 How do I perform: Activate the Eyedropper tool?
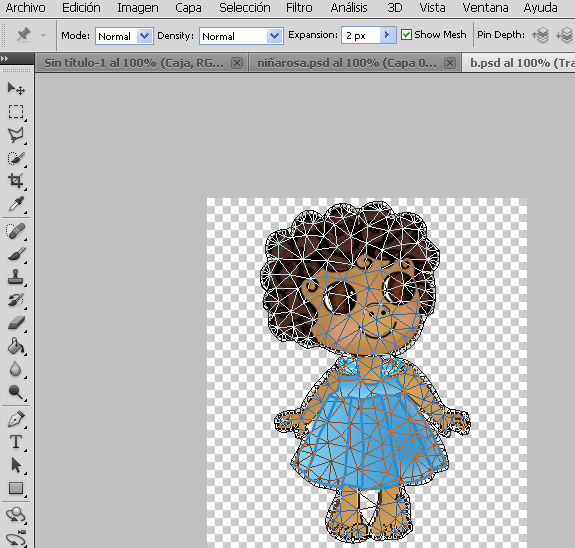16,204
